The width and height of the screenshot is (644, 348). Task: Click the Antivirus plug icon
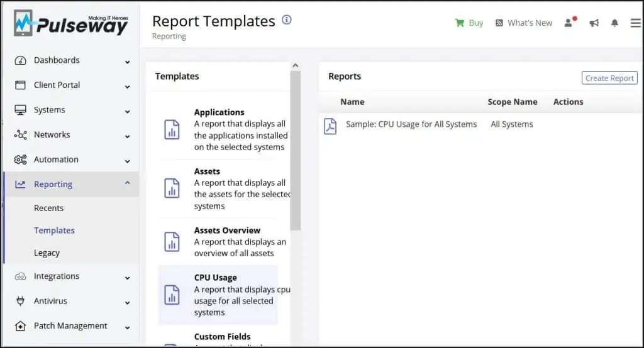(20, 302)
